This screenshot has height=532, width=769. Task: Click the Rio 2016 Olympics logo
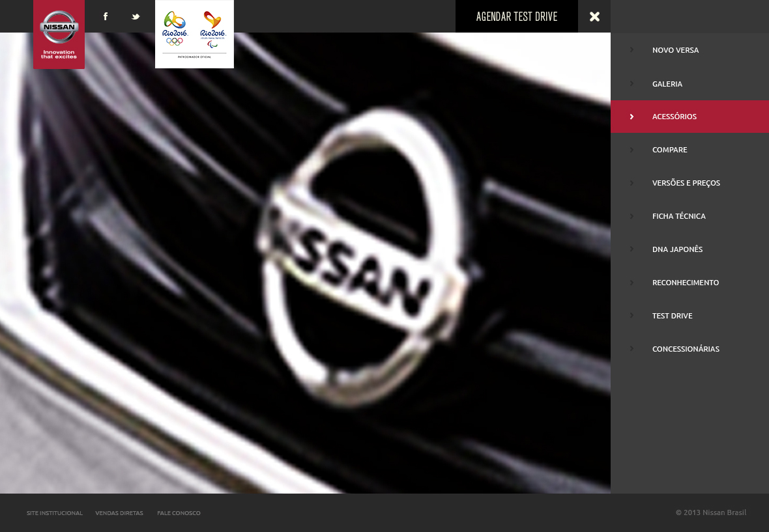click(175, 29)
